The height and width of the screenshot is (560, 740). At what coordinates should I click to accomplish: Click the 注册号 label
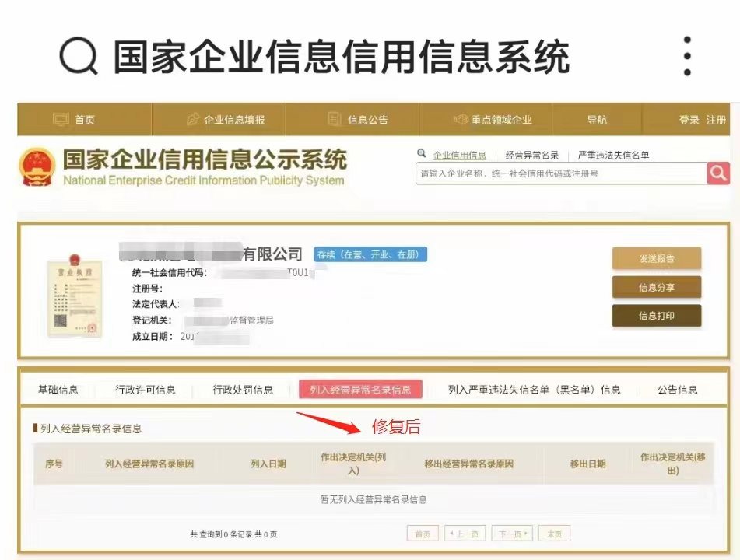click(147, 289)
